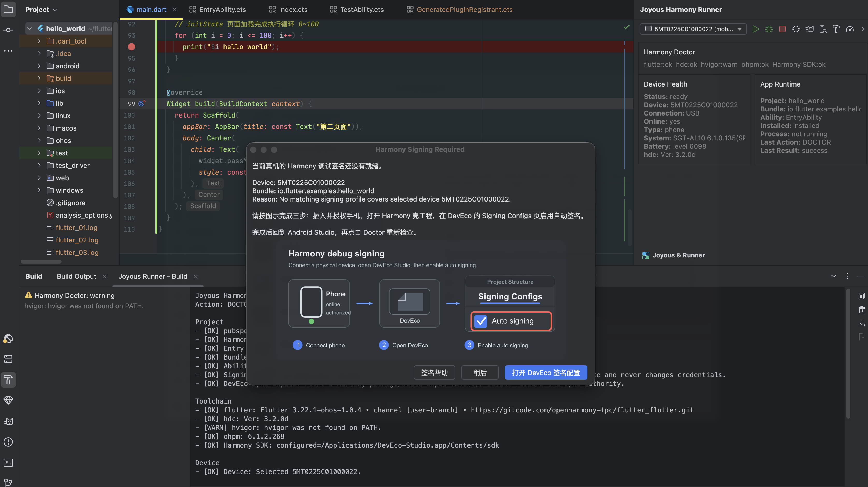Clear build console with trash icon
Screen dimensions: 868x487
coord(862,310)
